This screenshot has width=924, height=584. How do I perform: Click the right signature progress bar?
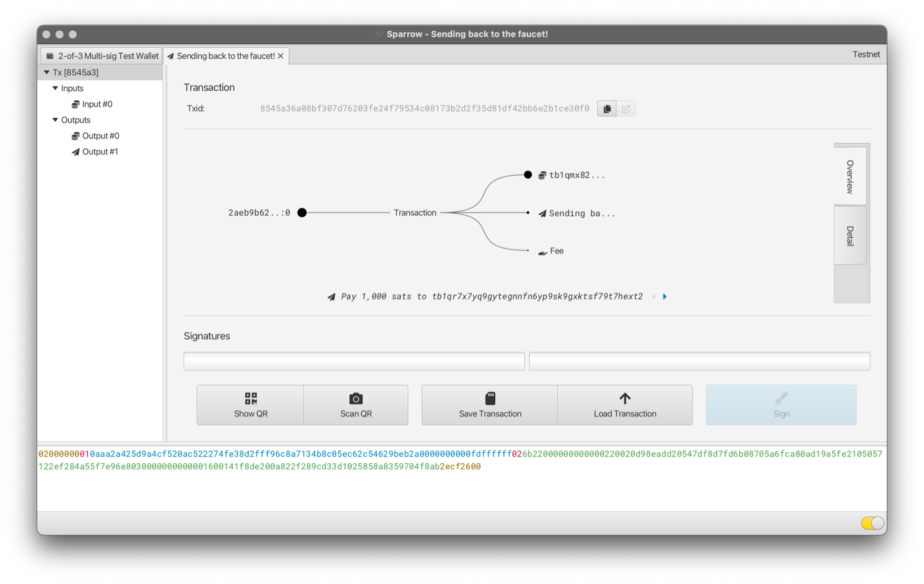(x=700, y=362)
